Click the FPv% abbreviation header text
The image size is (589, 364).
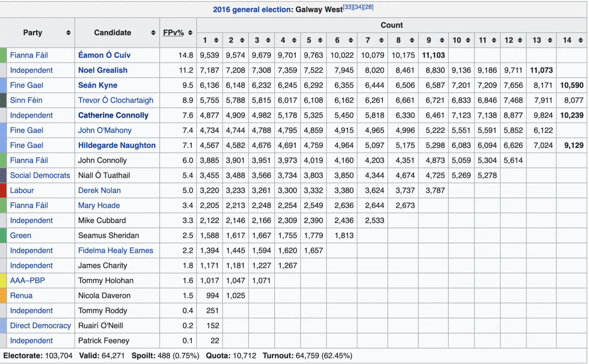pos(173,33)
